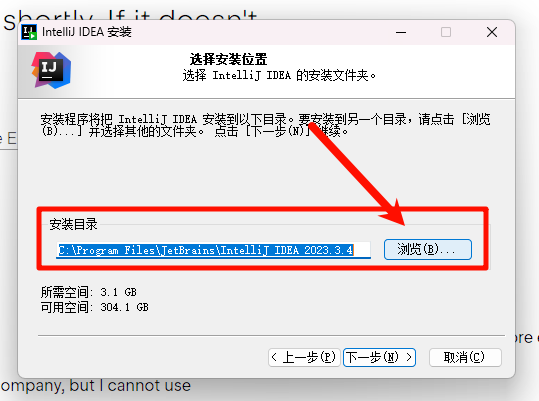Click the 所需空间 3.1 GB text
Viewport: 539px width, 401px height.
coord(89,292)
